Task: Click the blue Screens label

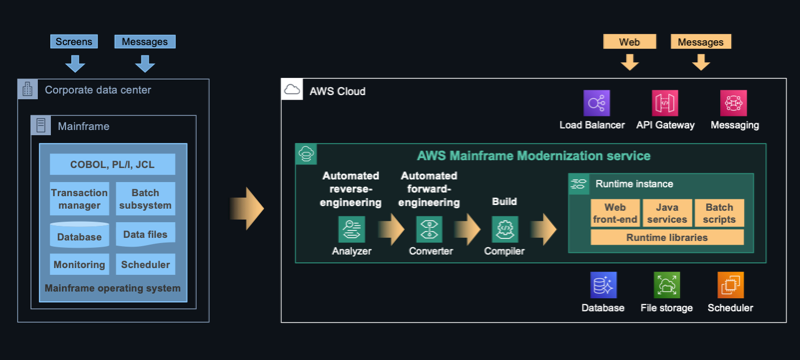Action: coord(74,42)
